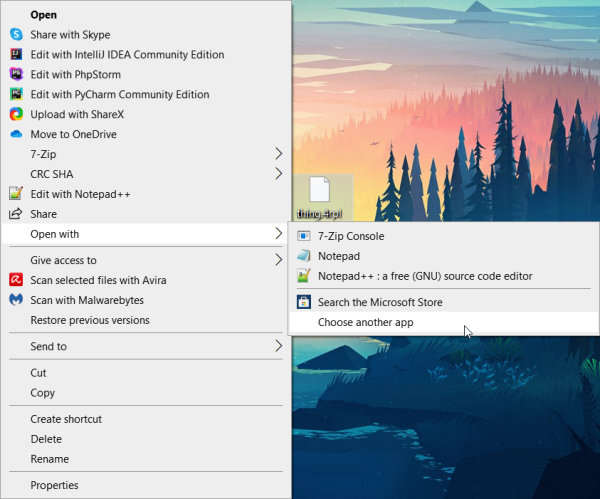Choose Cut from the context menu
Viewport: 600px width, 499px height.
point(146,373)
